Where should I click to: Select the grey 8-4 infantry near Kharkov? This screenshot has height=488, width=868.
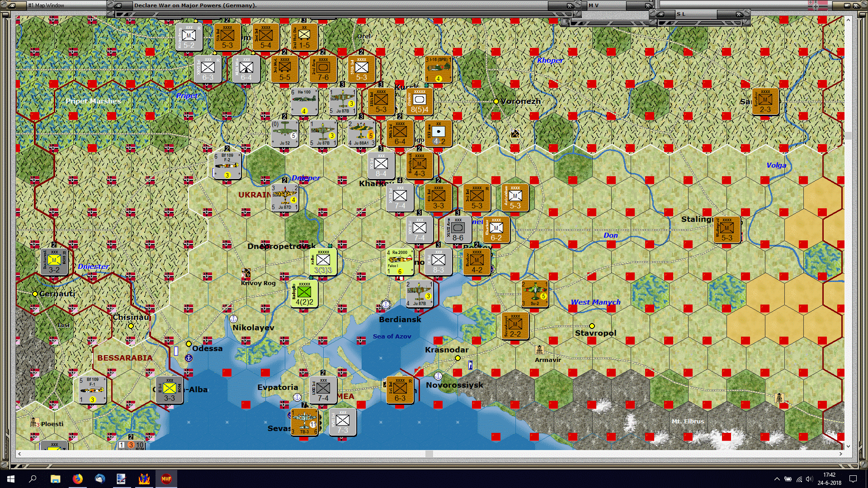pyautogui.click(x=381, y=165)
